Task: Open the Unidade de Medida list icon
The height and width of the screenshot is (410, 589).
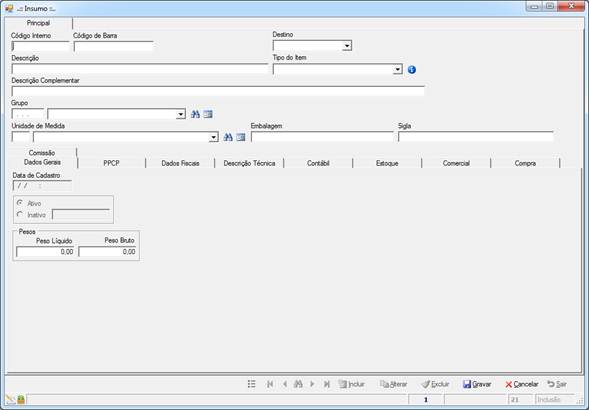Action: 241,137
